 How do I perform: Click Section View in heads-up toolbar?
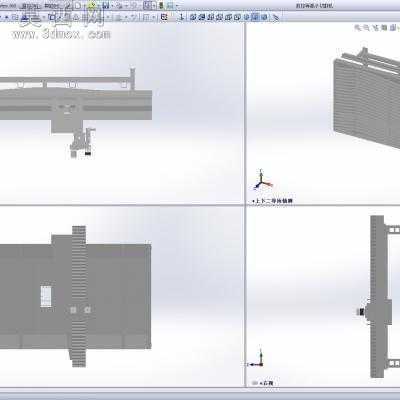(384, 28)
